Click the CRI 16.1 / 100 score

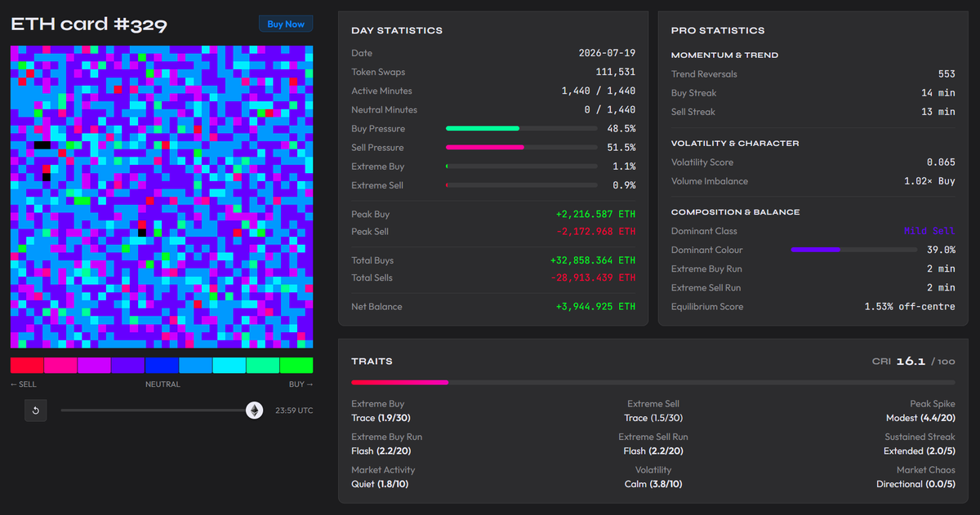coord(914,361)
